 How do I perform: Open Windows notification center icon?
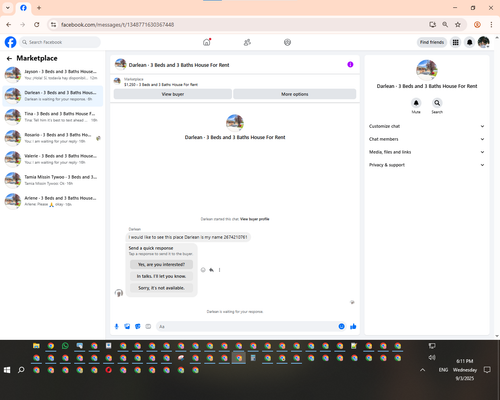click(487, 370)
